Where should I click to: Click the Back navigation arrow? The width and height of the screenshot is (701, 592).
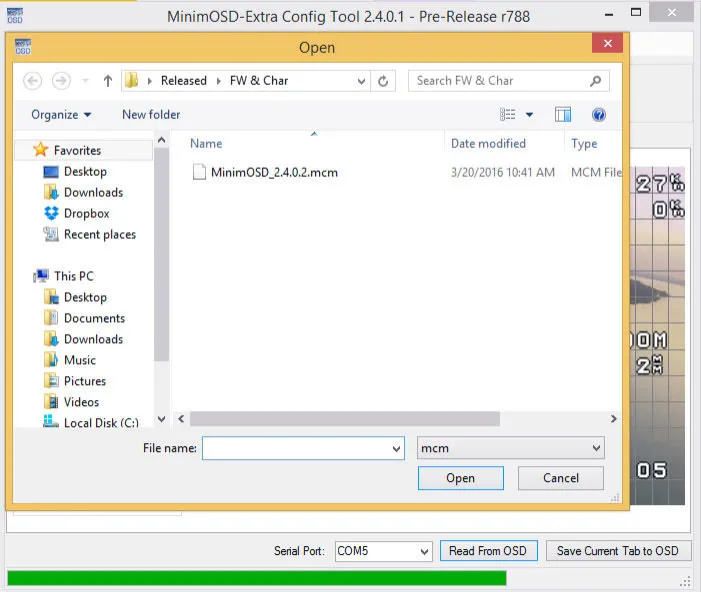(x=32, y=81)
